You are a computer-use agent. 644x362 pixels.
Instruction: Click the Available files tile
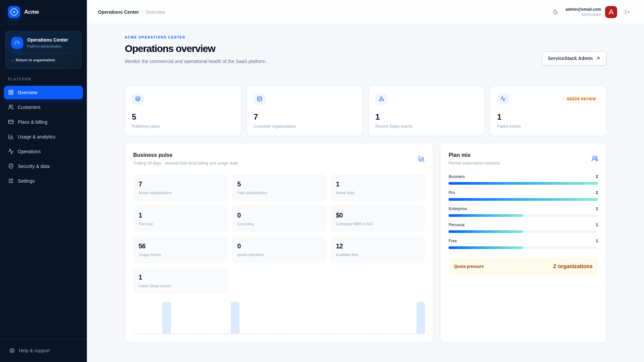coord(378,249)
